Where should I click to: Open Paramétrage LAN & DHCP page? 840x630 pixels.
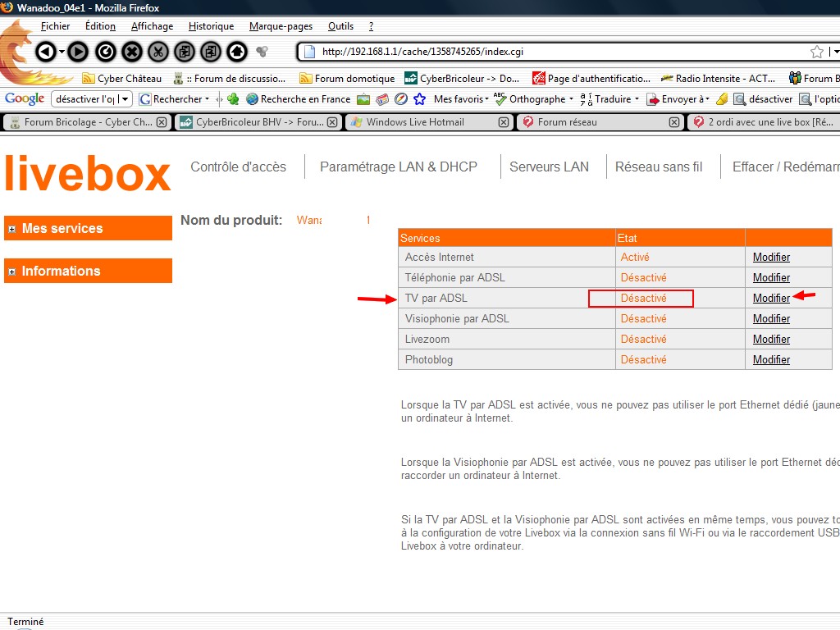pyautogui.click(x=399, y=167)
